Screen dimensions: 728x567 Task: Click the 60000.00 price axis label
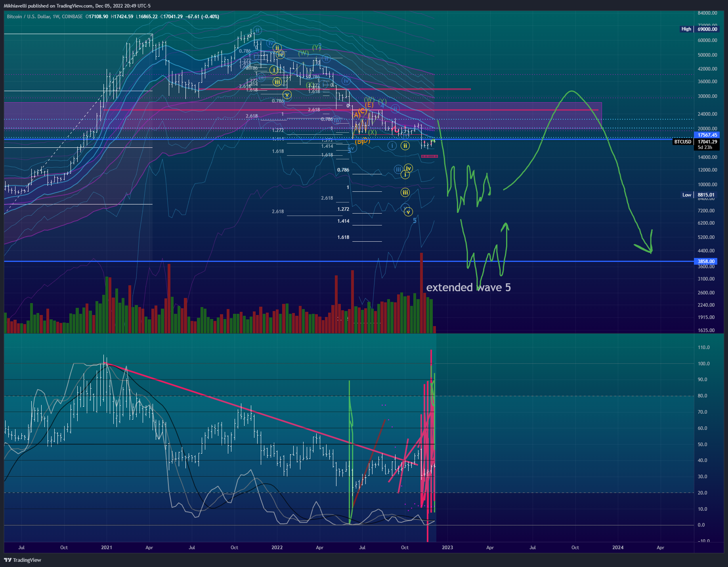[707, 40]
